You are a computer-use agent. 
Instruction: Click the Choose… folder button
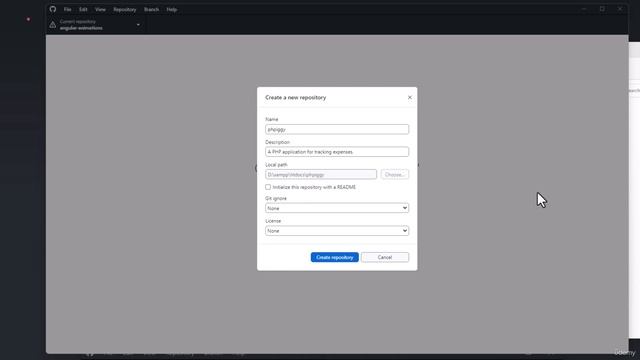[x=394, y=174]
